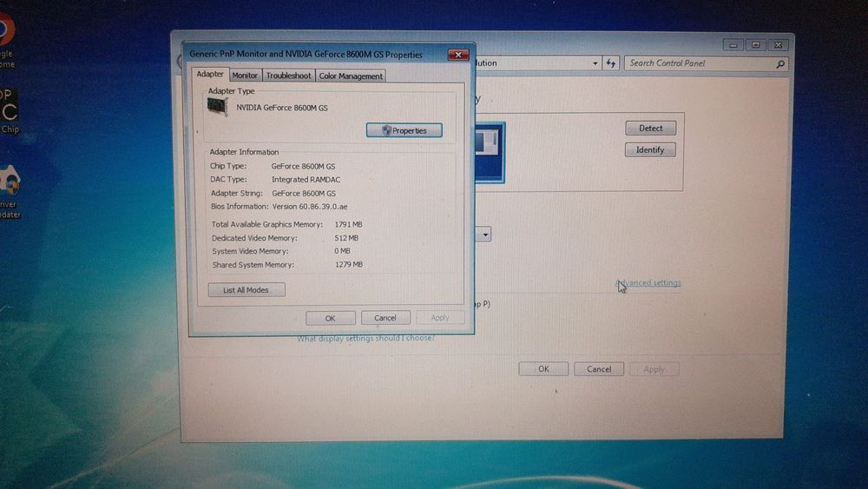Expand the address bar dropdown arrow
The image size is (868, 489).
(x=595, y=63)
